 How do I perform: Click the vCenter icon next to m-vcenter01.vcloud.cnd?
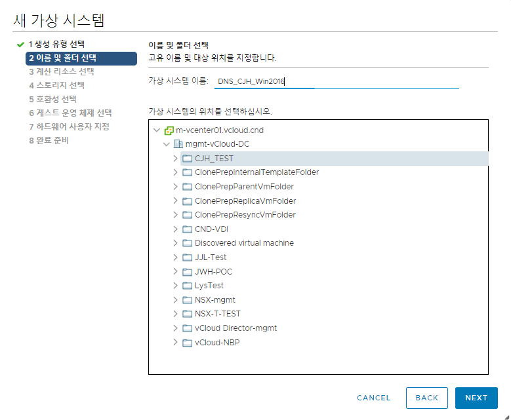169,130
